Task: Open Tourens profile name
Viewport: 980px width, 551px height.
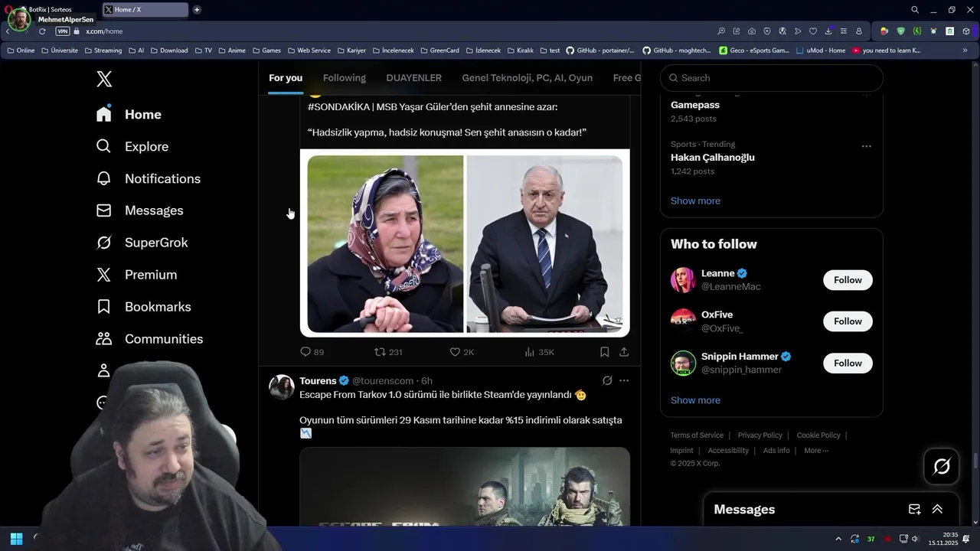Action: coord(318,380)
